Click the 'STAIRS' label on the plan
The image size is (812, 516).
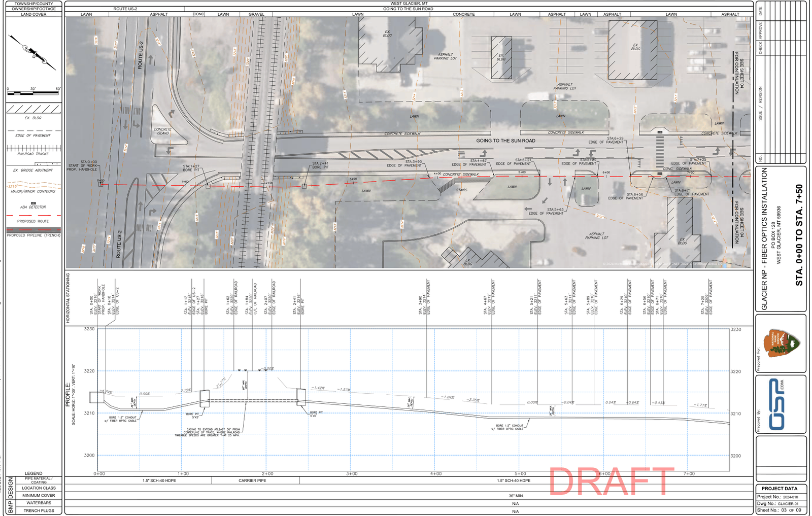[x=462, y=190]
